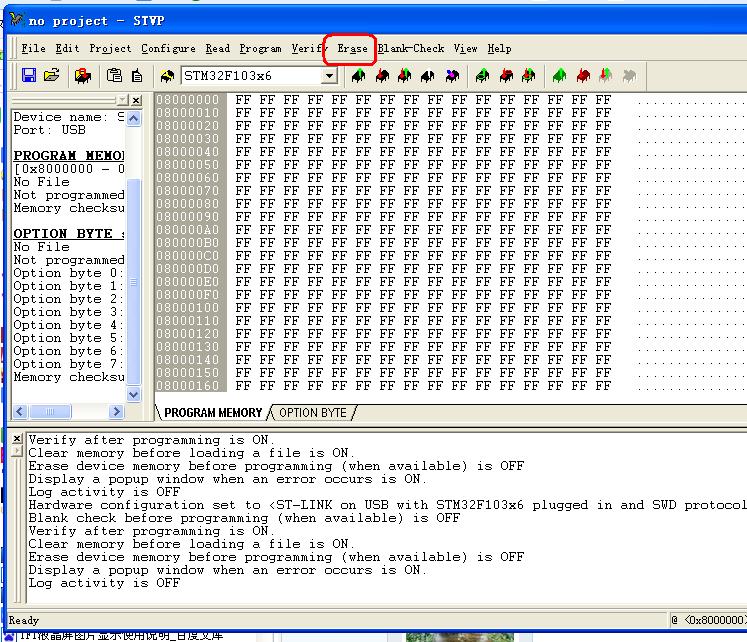Click Program current tab red-arrow chip icon

click(382, 76)
